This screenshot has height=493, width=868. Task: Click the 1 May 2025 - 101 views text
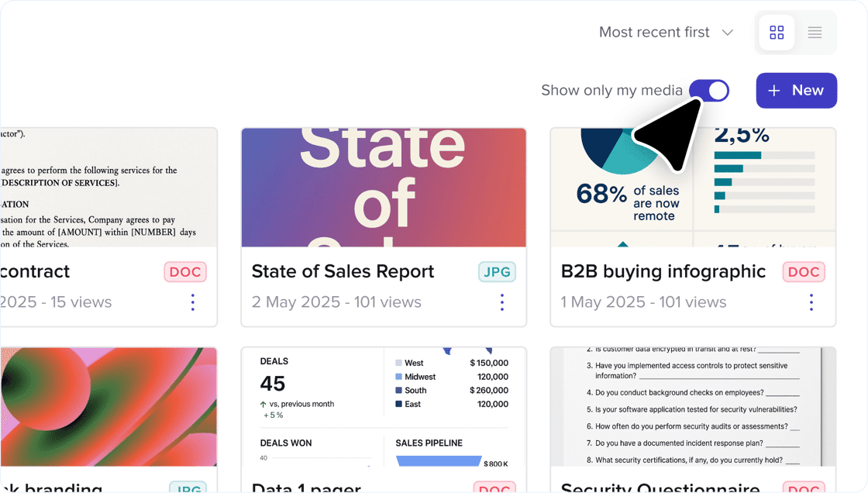click(x=643, y=302)
